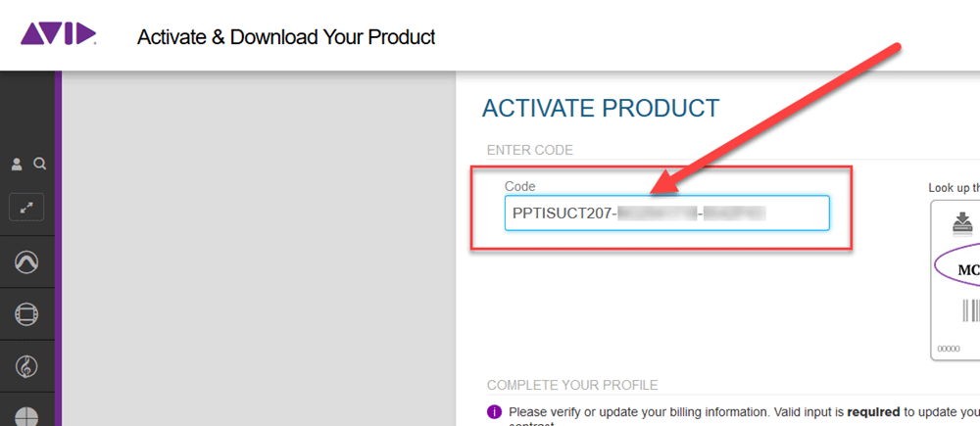This screenshot has width=980, height=426.
Task: Click the search magnifier icon in sidebar
Action: click(40, 164)
